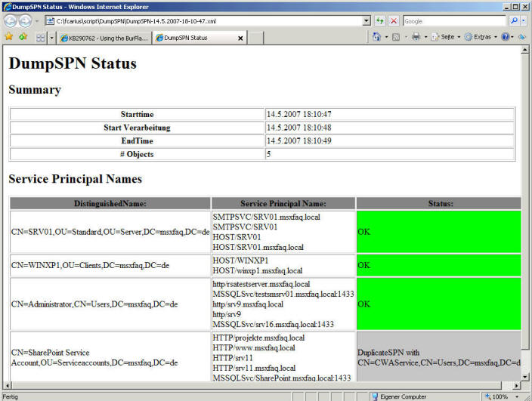Click the horizontal scrollbar thumb
This screenshot has width=532, height=401.
(x=256, y=385)
